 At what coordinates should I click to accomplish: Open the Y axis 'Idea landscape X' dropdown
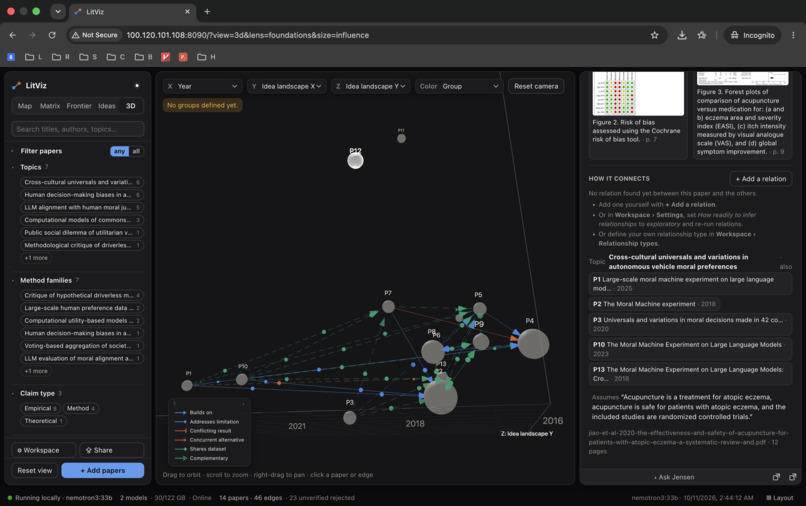286,86
